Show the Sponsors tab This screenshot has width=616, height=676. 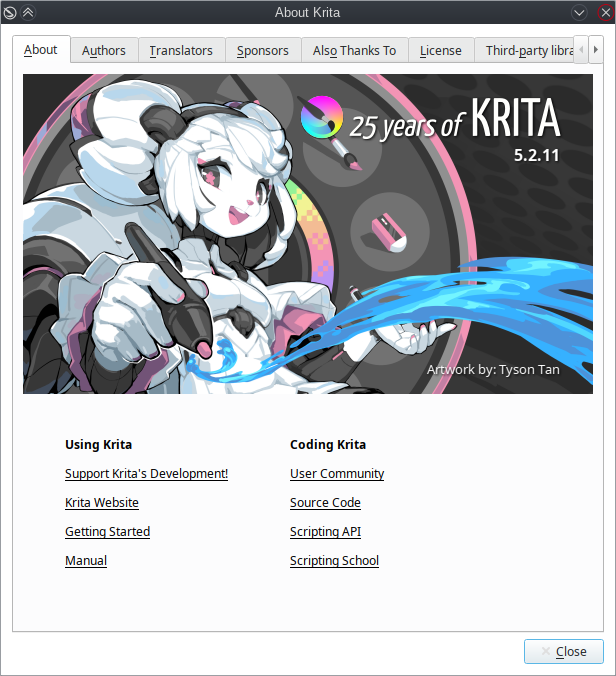(262, 51)
